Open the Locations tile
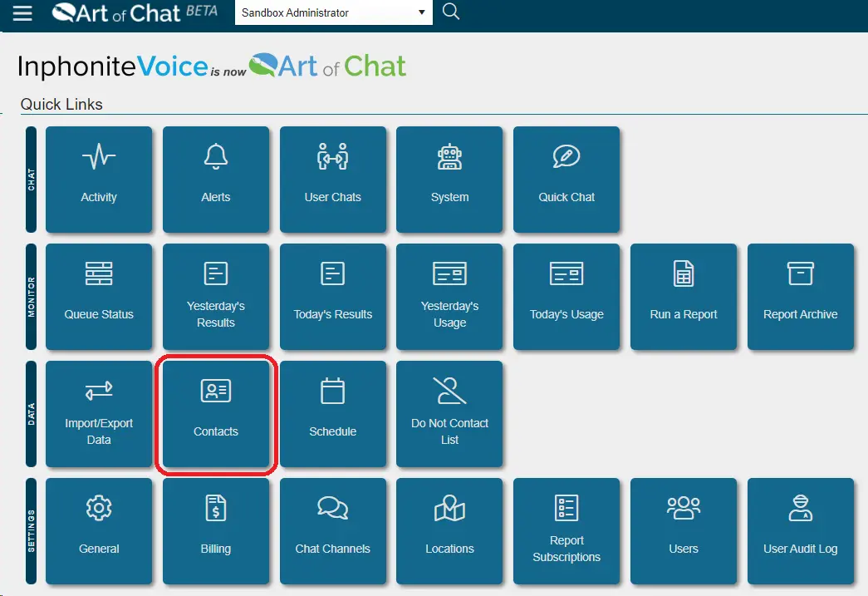 (449, 531)
